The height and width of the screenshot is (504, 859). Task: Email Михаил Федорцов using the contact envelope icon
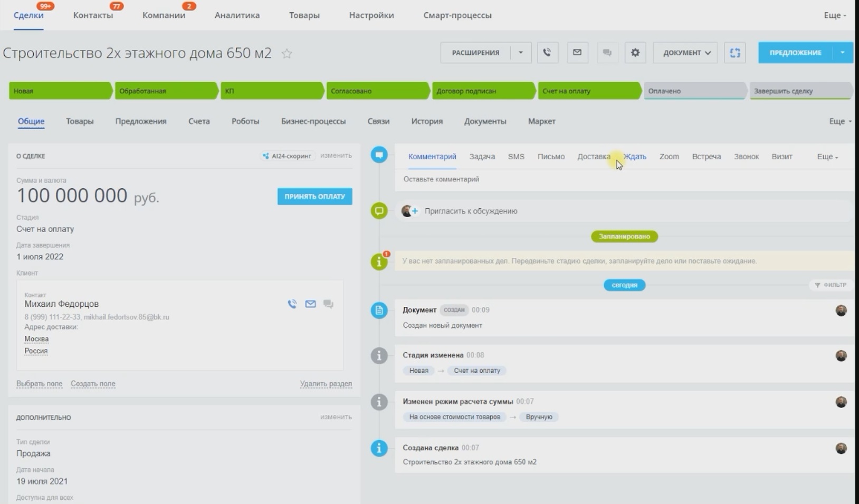coord(310,304)
